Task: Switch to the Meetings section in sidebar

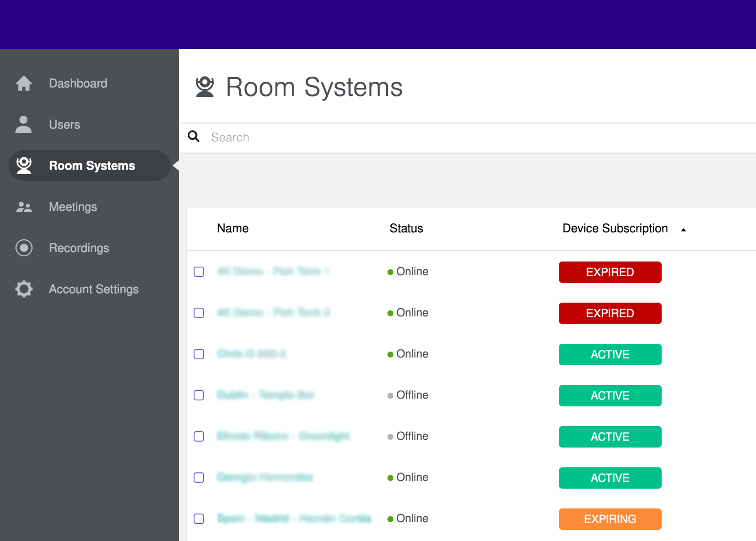Action: tap(73, 207)
